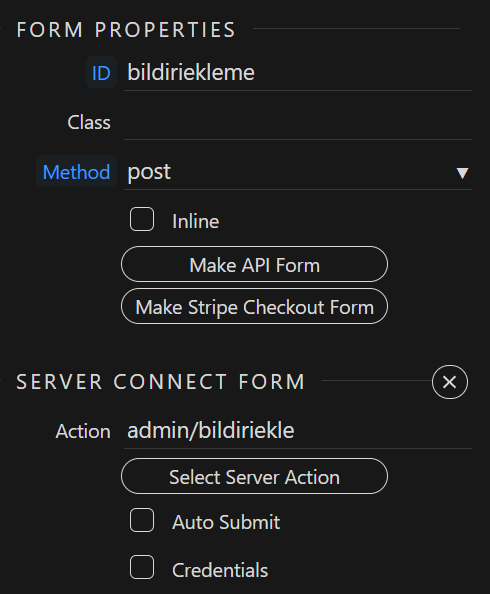This screenshot has height=594, width=490.
Task: Tick the Credentials checkbox
Action: click(x=142, y=567)
